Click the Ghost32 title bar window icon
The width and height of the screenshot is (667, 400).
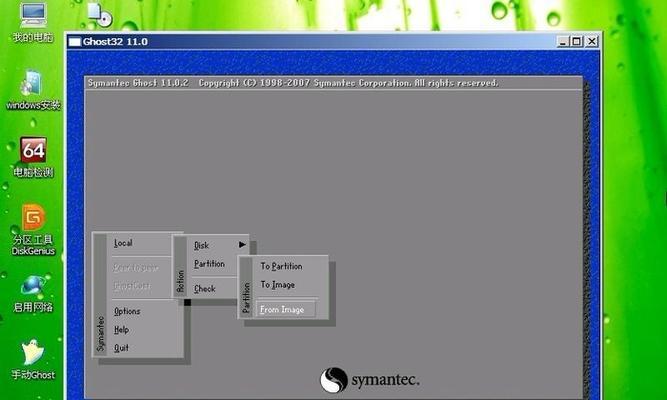tap(74, 42)
